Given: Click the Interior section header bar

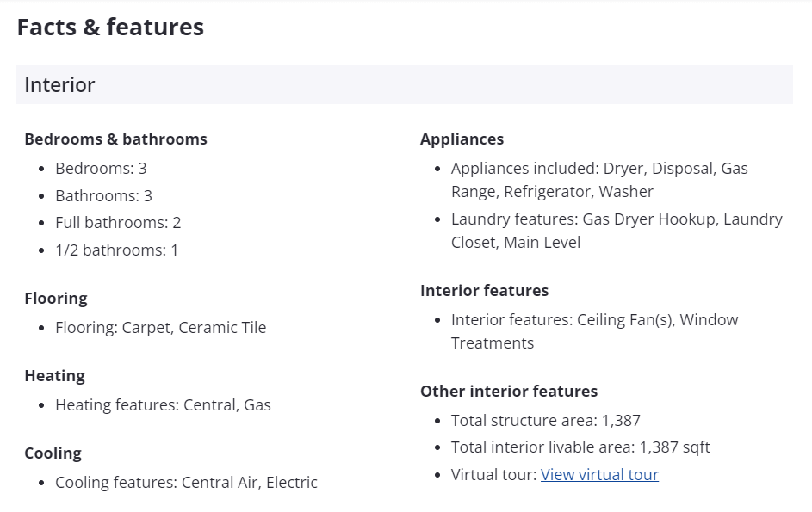Looking at the screenshot, I should click(404, 85).
